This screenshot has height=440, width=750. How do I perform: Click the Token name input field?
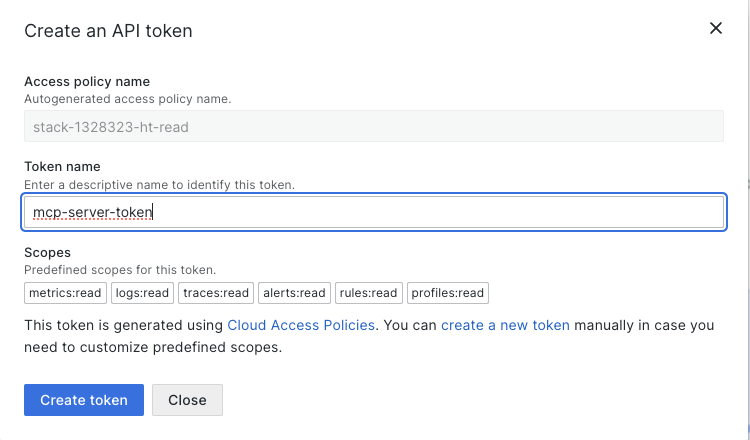[x=374, y=212]
